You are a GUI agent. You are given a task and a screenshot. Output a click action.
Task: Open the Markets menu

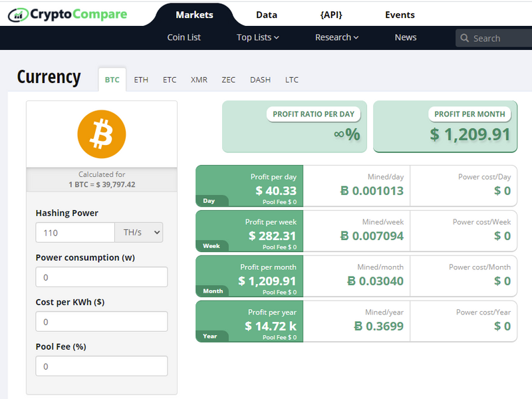coord(194,15)
